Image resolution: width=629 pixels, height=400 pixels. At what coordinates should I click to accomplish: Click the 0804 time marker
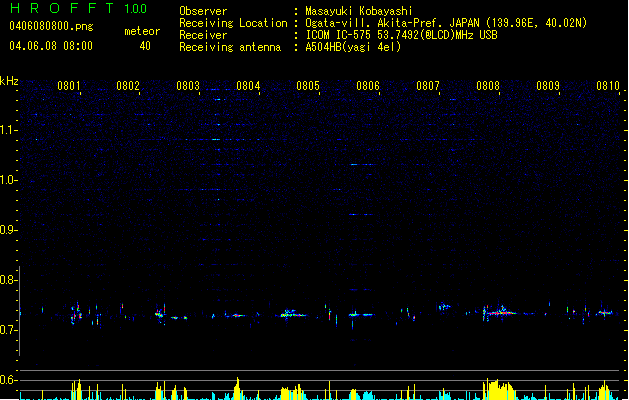point(248,86)
